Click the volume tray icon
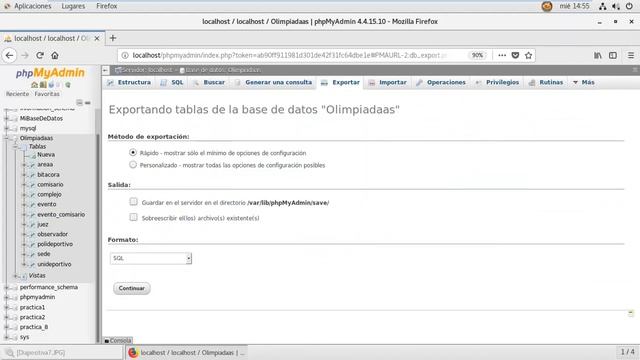 click(616, 6)
